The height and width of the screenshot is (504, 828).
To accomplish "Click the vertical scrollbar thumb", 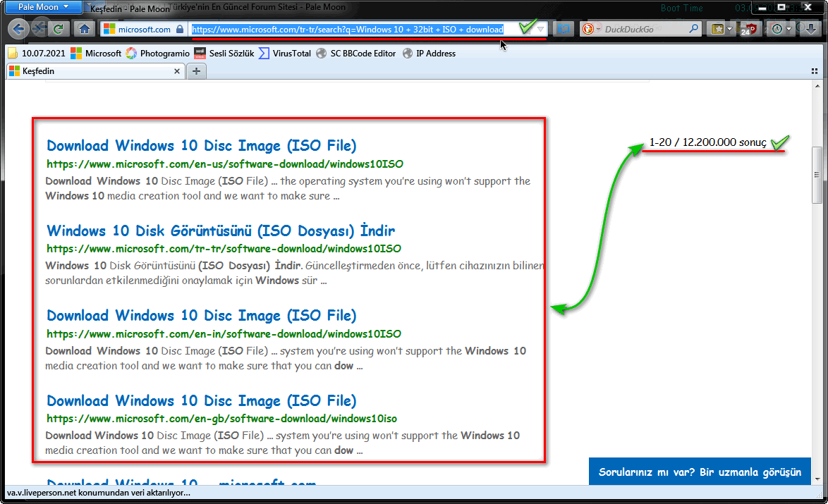I will 817,176.
